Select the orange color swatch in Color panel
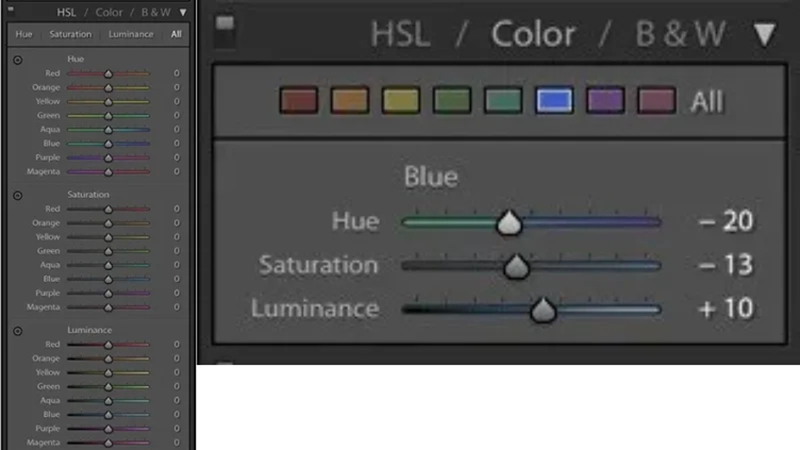Screen dimensions: 800x450 pos(349,100)
